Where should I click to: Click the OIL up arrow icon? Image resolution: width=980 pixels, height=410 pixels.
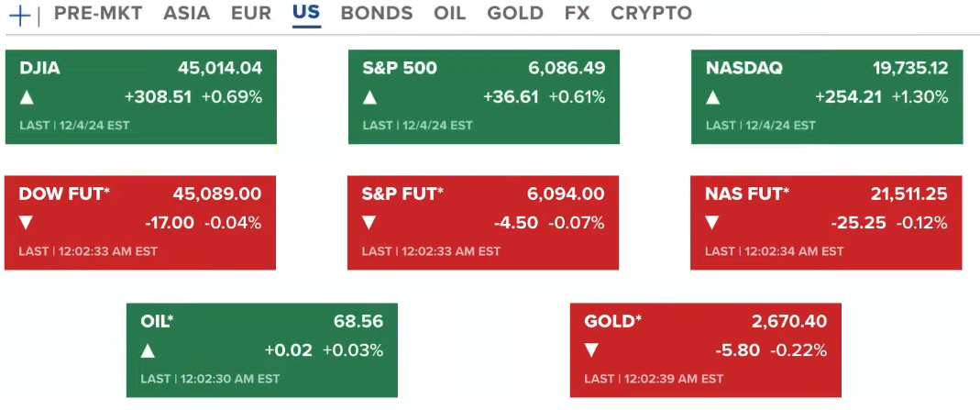click(x=149, y=350)
